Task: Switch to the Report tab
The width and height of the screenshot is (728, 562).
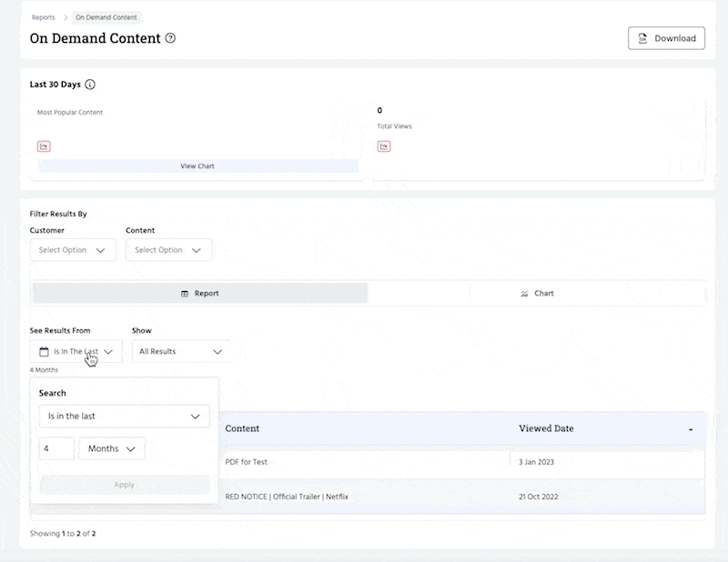Action: [200, 294]
